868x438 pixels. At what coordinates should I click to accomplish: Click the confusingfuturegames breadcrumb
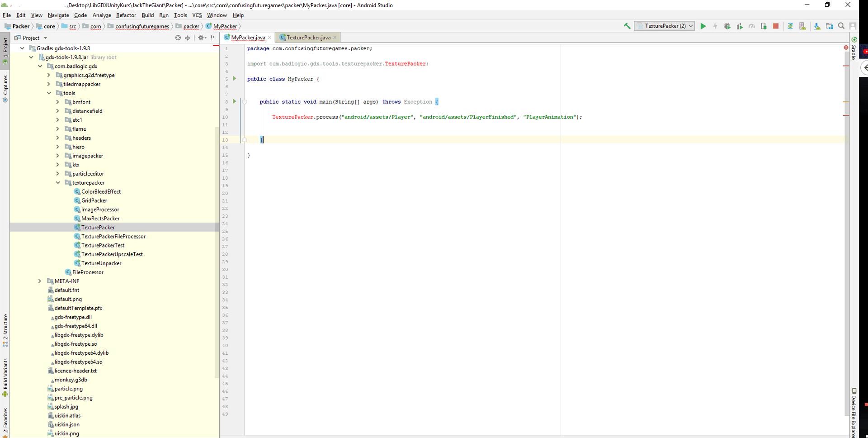tap(138, 26)
